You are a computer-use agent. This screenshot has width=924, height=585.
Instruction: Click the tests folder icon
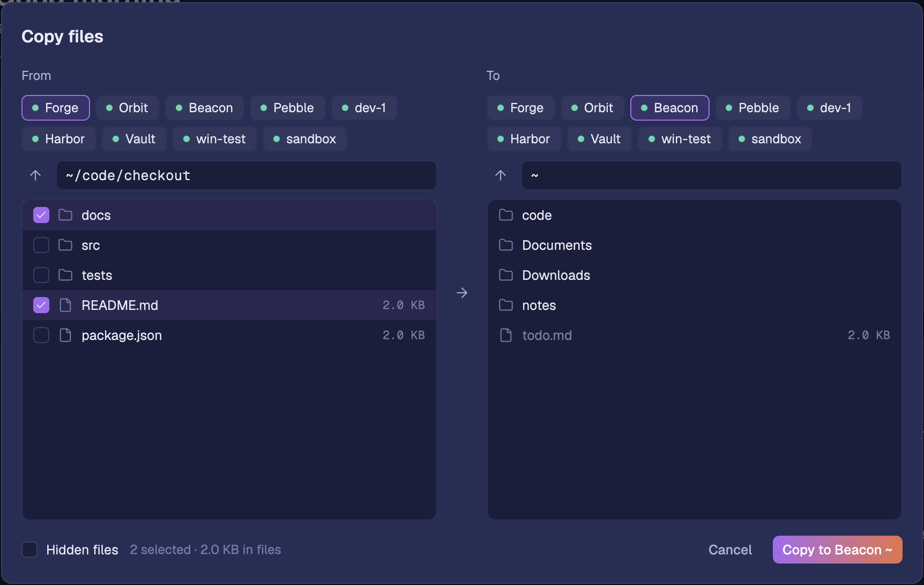(x=65, y=275)
